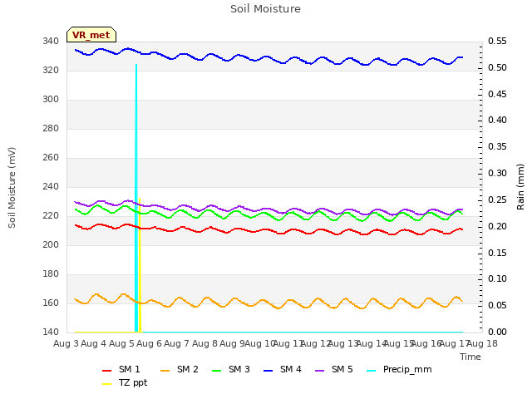Click the Rain (mm) axis label
The image size is (532, 399).
(520, 187)
